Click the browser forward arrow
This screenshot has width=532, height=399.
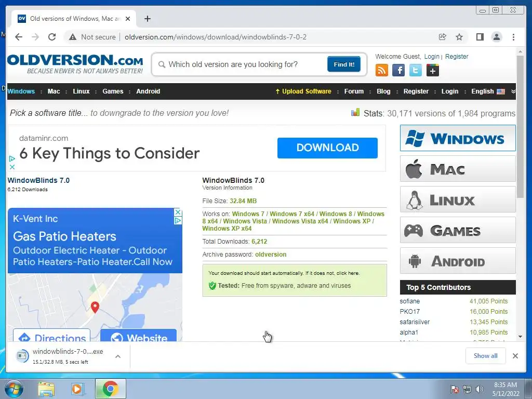[x=35, y=37]
